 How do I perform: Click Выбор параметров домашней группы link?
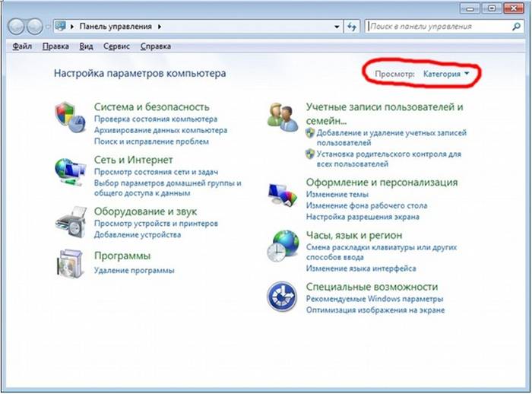click(x=168, y=188)
